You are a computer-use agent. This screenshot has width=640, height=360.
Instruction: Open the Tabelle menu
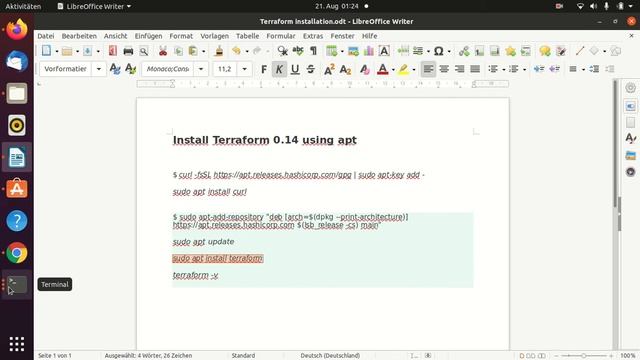point(247,36)
